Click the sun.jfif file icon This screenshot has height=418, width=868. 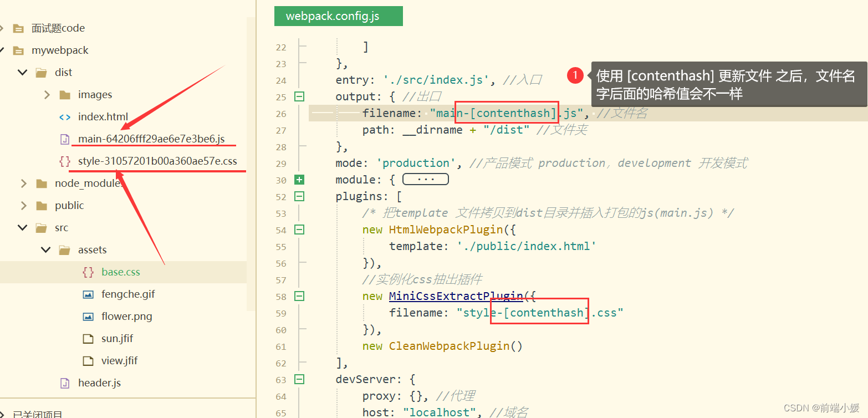pyautogui.click(x=88, y=339)
